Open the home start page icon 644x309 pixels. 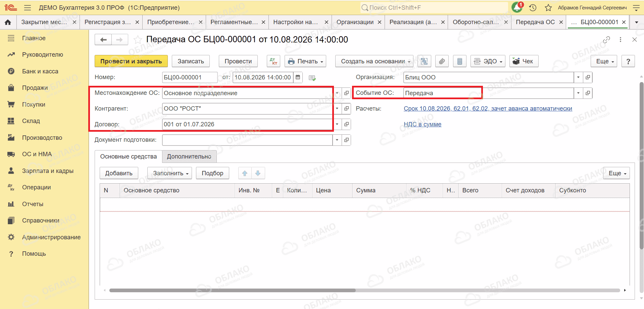click(8, 22)
